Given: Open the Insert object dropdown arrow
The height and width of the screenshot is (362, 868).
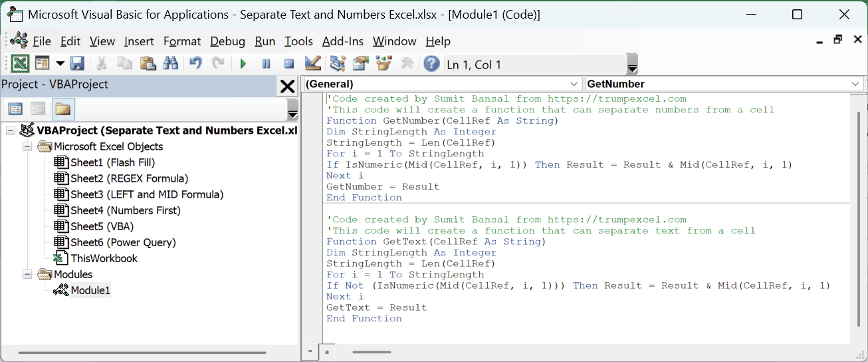Looking at the screenshot, I should 60,64.
